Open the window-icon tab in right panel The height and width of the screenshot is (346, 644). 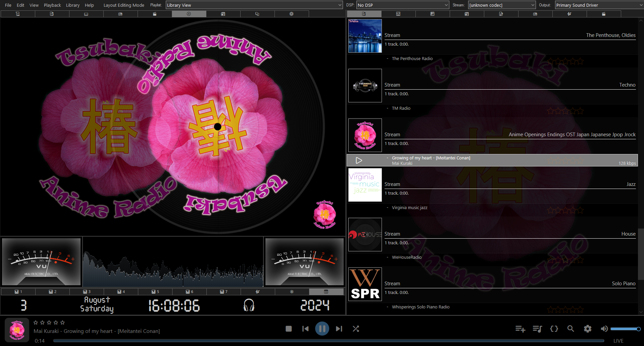pyautogui.click(x=467, y=14)
